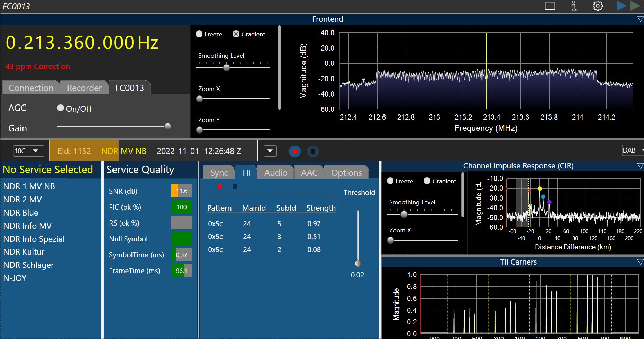Image resolution: width=644 pixels, height=339 pixels.
Task: Enable Gradient in CIR panel
Action: coord(427,181)
